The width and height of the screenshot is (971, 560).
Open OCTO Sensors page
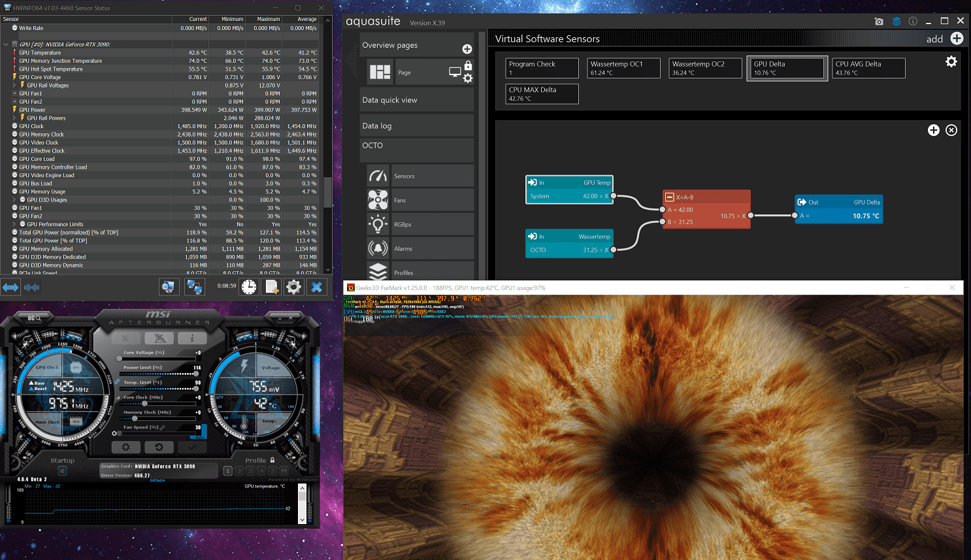pyautogui.click(x=419, y=176)
